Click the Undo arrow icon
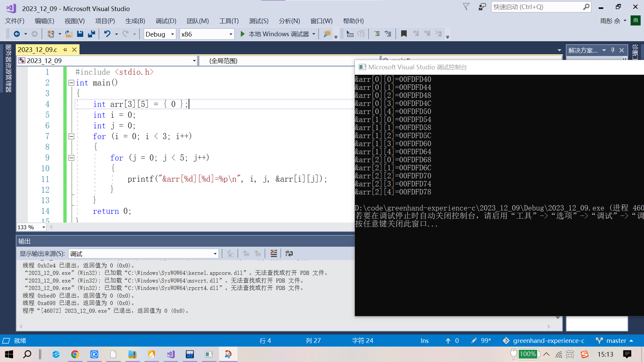 point(107,34)
